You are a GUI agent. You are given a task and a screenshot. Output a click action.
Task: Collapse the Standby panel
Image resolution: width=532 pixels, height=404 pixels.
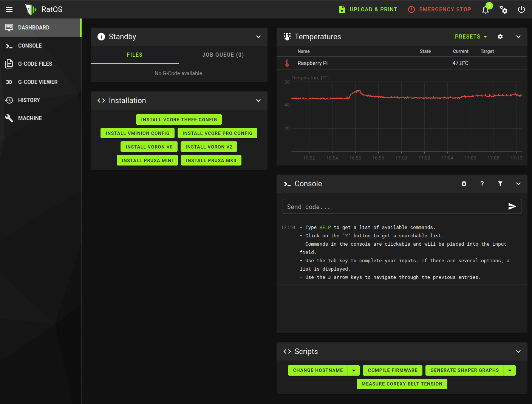258,37
